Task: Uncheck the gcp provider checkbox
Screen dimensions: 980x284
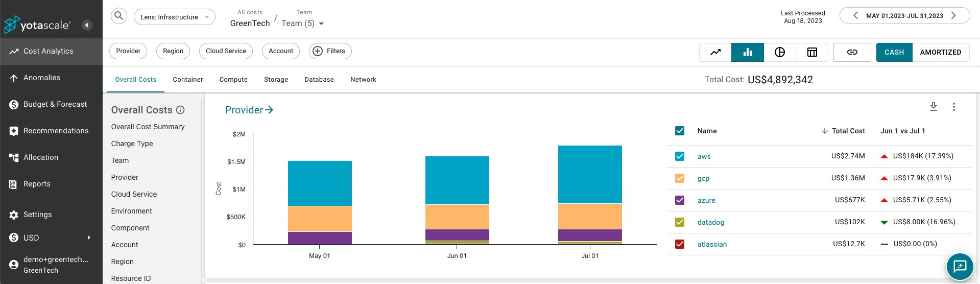Action: [x=680, y=178]
